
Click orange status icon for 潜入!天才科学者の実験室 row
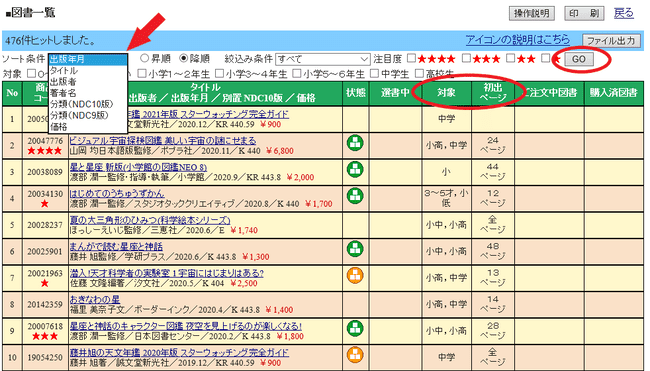pos(355,275)
